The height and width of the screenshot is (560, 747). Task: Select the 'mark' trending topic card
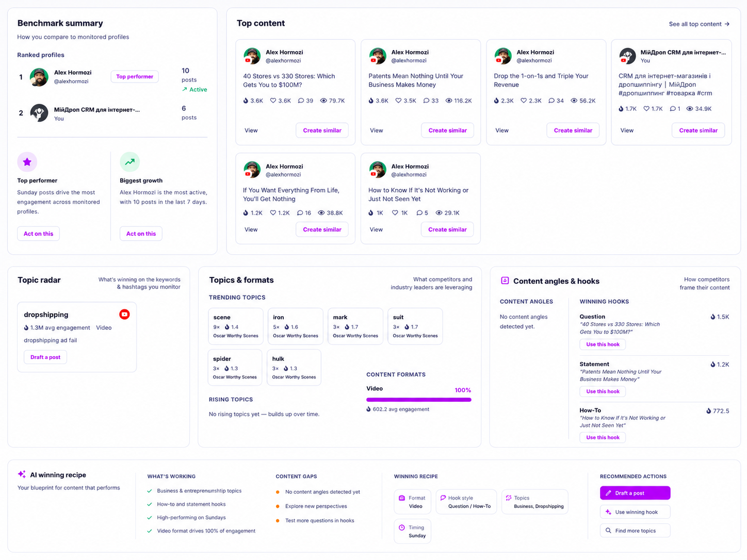point(355,326)
